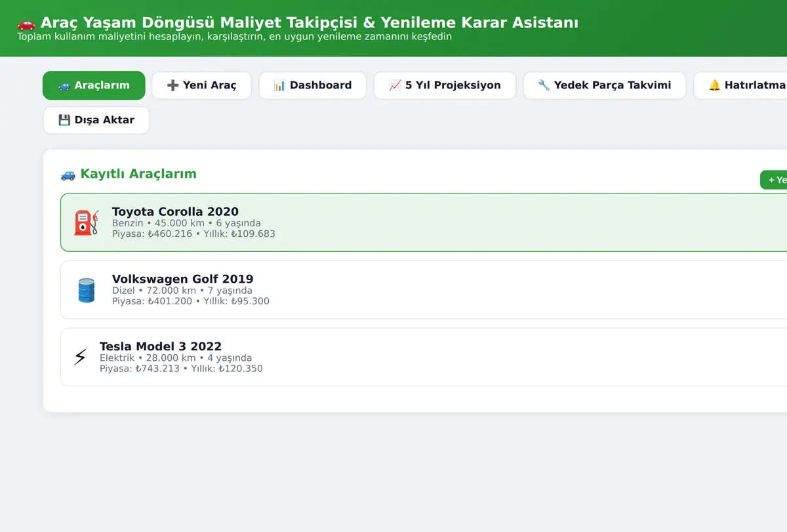Click the fuel pump icon for Toyota Corolla
Image resolution: width=787 pixels, height=532 pixels.
87,223
